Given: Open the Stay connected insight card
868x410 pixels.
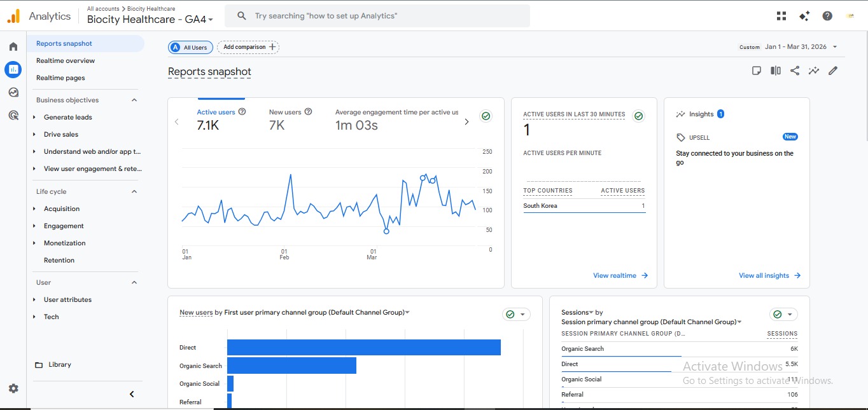Looking at the screenshot, I should point(736,158).
